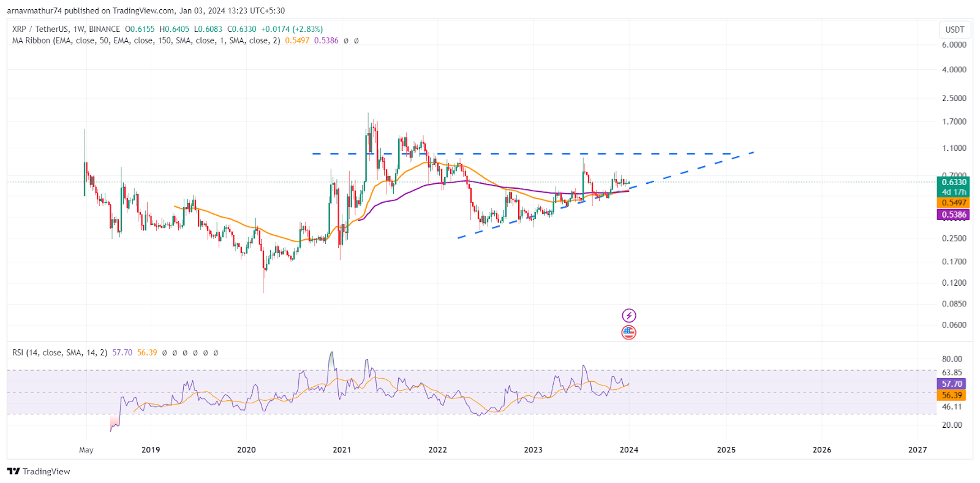Click the 2024 label on time axis

pyautogui.click(x=629, y=450)
